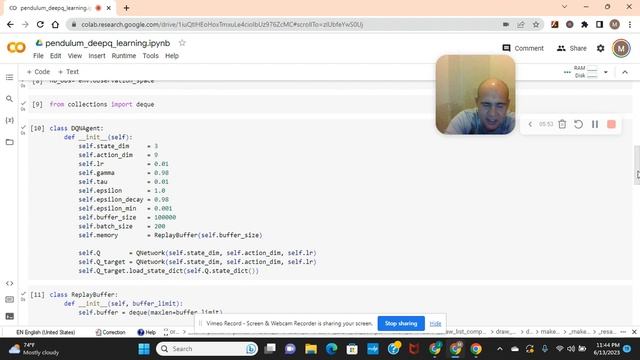The height and width of the screenshot is (360, 640).
Task: Show hidden system tray icons
Action: 500,349
